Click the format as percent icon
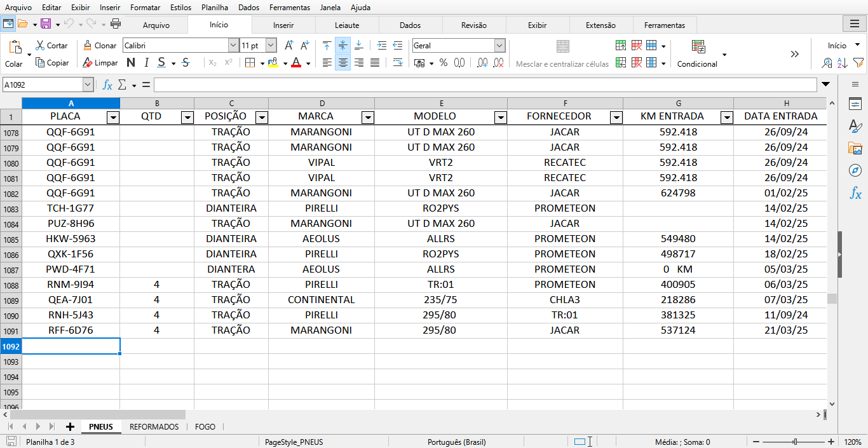The image size is (868, 448). coord(443,63)
